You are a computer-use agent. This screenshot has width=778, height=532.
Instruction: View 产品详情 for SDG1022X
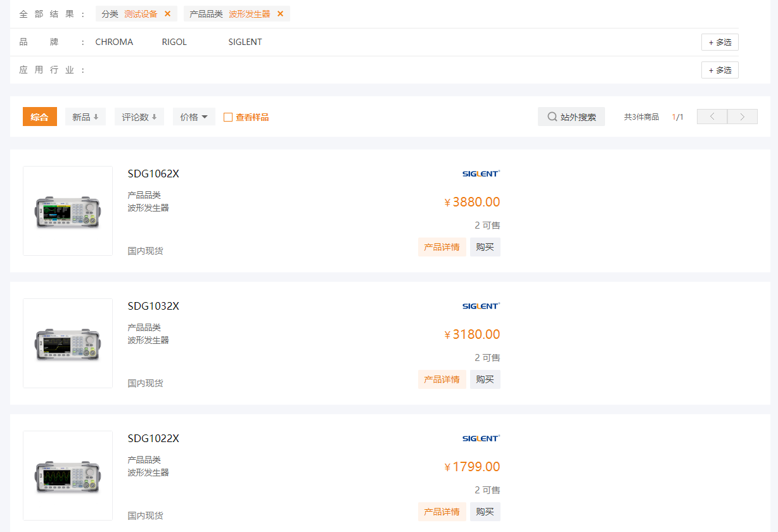[x=442, y=512]
